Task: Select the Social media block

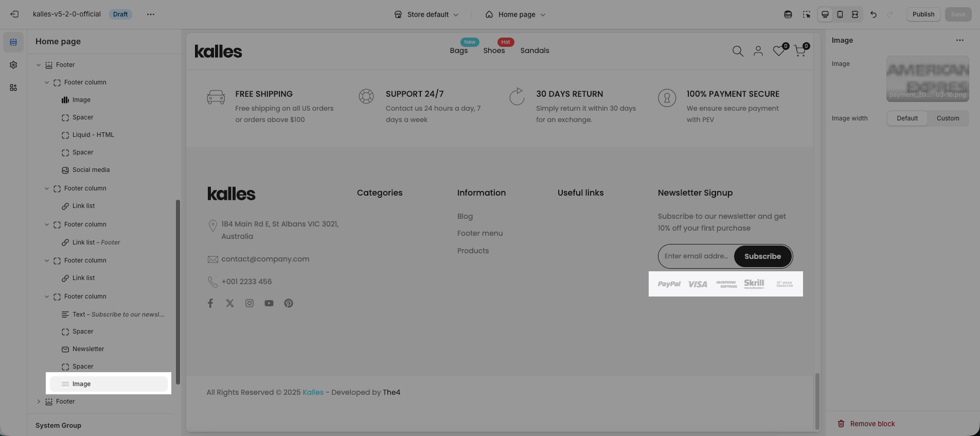Action: click(91, 170)
